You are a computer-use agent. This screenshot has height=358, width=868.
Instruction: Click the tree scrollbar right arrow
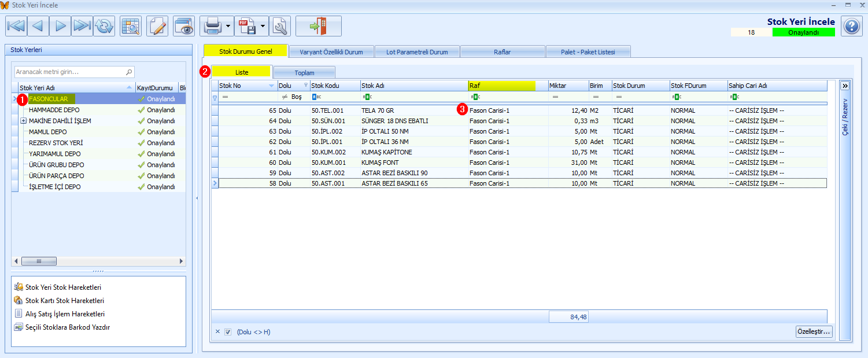tap(182, 261)
